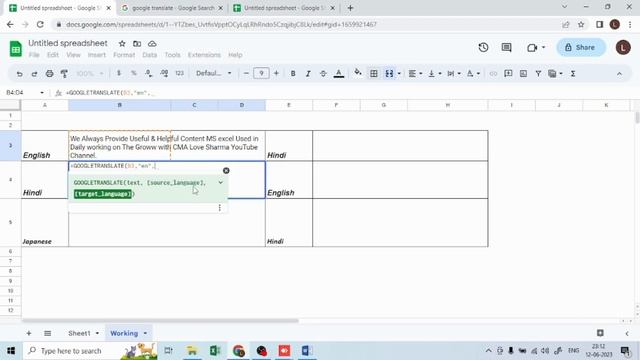Click the Merge cells icon
The image size is (640, 360).
[389, 73]
